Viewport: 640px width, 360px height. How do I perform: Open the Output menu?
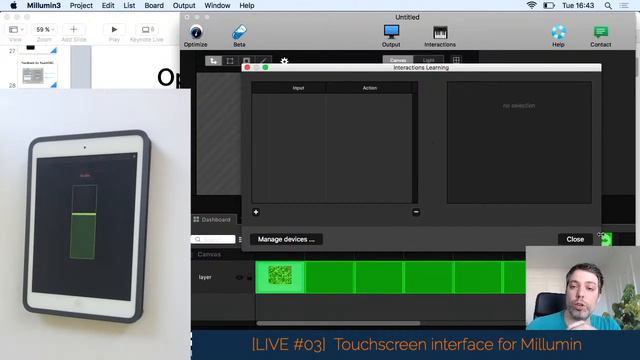point(184,5)
